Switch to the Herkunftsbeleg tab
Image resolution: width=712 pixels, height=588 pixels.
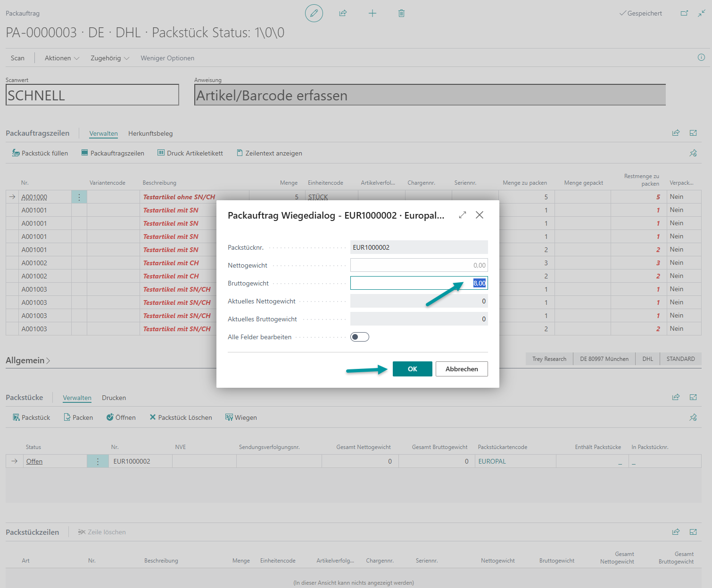[x=150, y=133]
